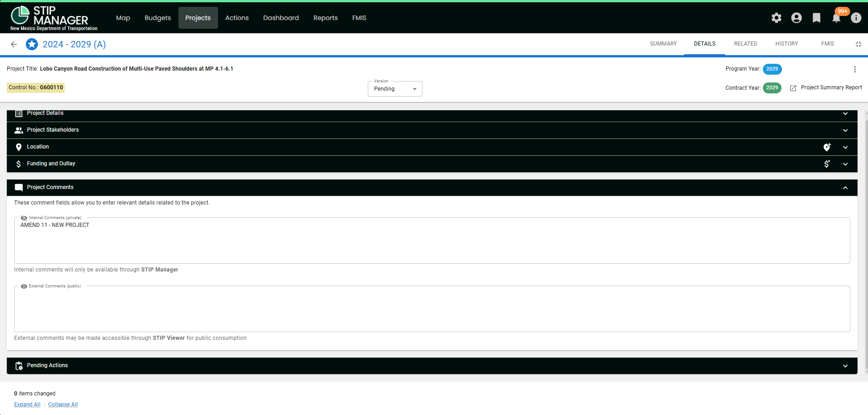Expand the Location section chevron

845,147
